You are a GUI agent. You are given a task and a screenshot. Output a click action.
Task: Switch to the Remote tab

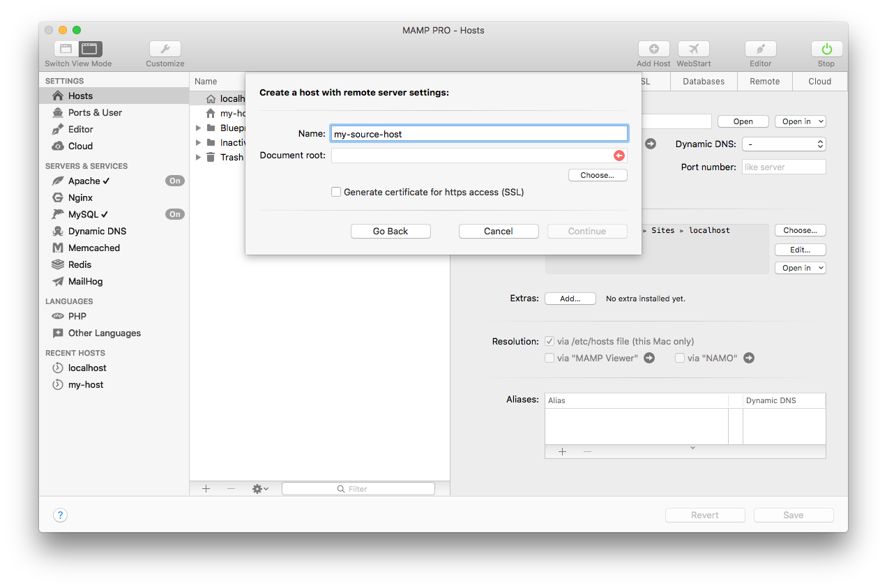[x=764, y=81]
